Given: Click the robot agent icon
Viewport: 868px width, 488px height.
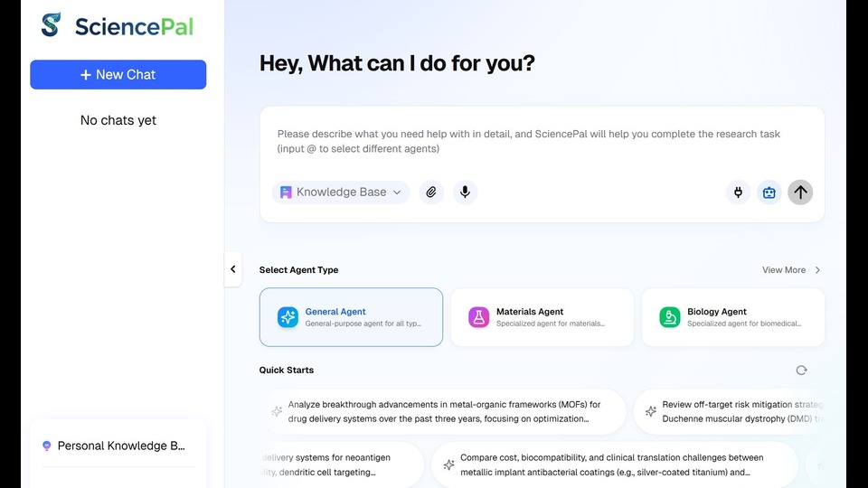Looking at the screenshot, I should coord(769,192).
